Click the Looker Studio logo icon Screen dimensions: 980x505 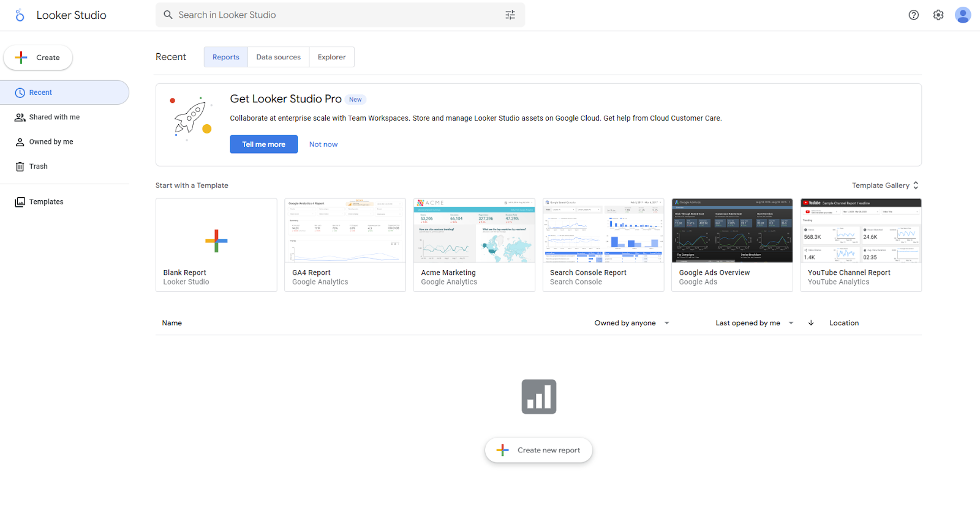pos(20,15)
